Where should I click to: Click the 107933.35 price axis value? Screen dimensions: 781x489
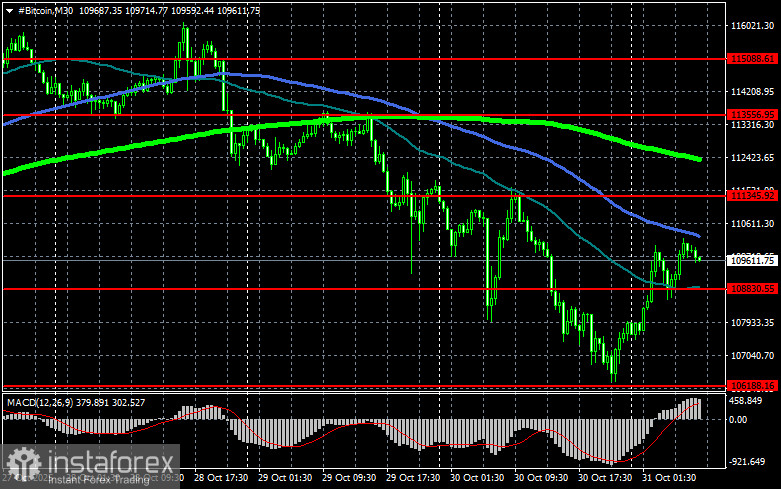[753, 322]
